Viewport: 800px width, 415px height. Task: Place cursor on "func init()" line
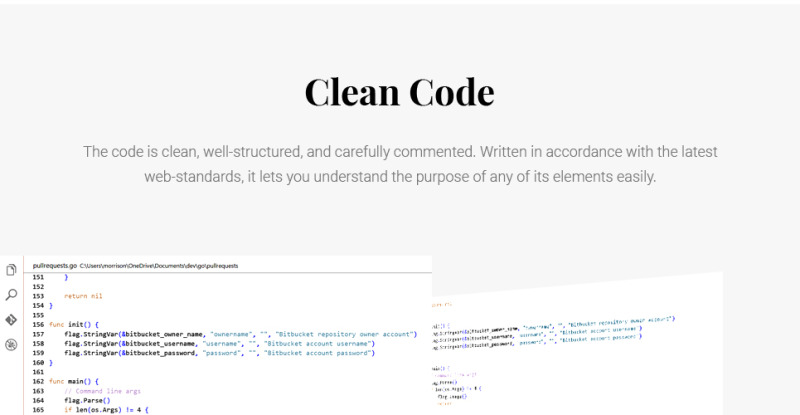(74, 325)
